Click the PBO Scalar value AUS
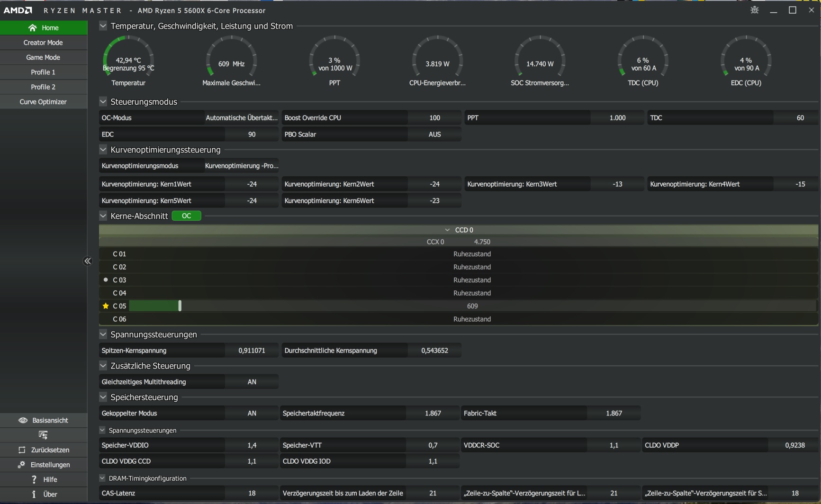The image size is (821, 504). click(x=434, y=134)
